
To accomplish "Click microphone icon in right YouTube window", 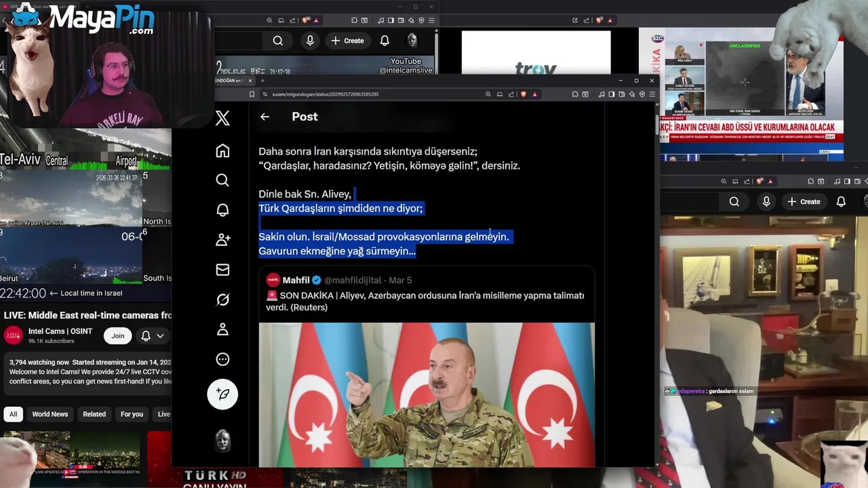I will tap(766, 201).
